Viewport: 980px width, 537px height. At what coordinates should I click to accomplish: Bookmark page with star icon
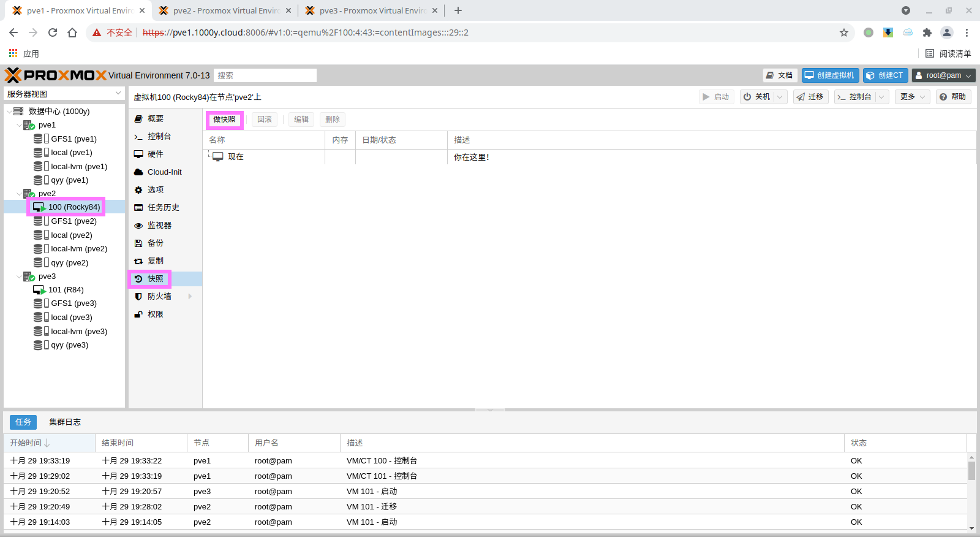843,32
